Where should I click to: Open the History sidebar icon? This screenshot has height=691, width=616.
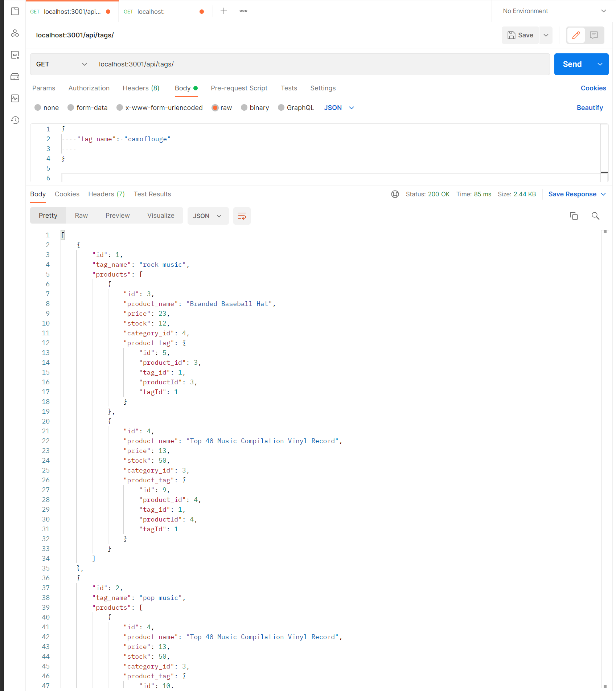[x=15, y=120]
